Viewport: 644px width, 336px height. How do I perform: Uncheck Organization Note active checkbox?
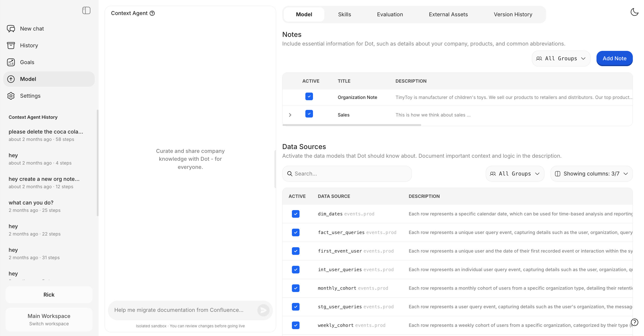click(309, 96)
